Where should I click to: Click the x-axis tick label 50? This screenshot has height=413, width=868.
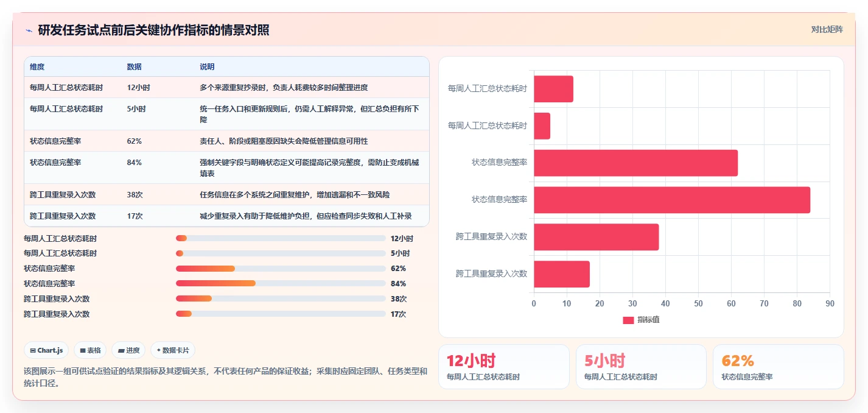(698, 303)
